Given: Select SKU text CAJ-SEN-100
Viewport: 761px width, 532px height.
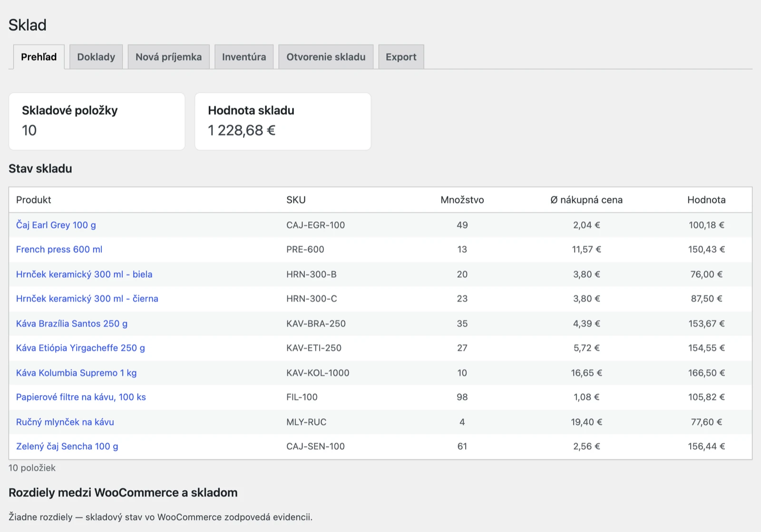Looking at the screenshot, I should click(x=316, y=446).
